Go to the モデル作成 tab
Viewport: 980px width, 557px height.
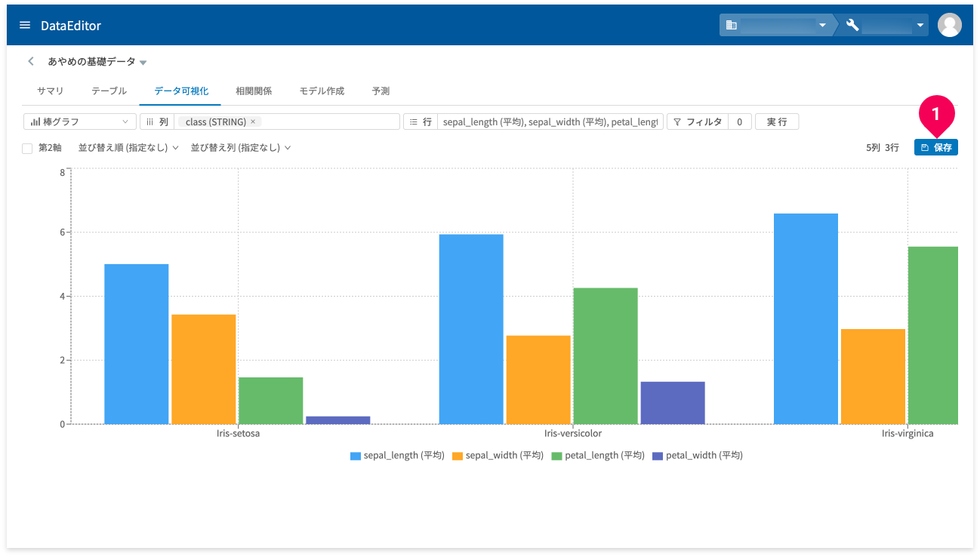[322, 91]
